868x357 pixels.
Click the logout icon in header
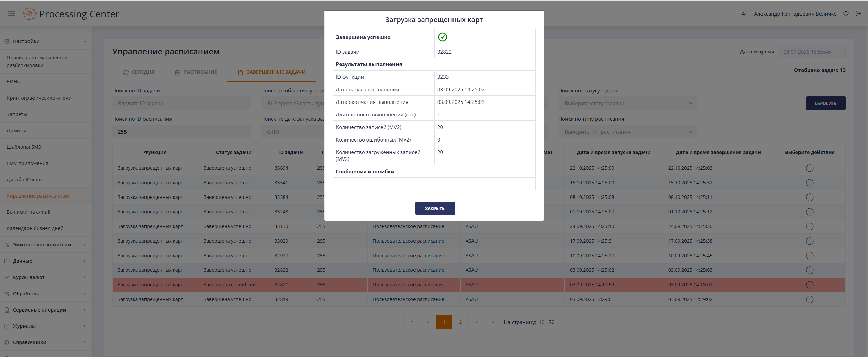click(858, 14)
